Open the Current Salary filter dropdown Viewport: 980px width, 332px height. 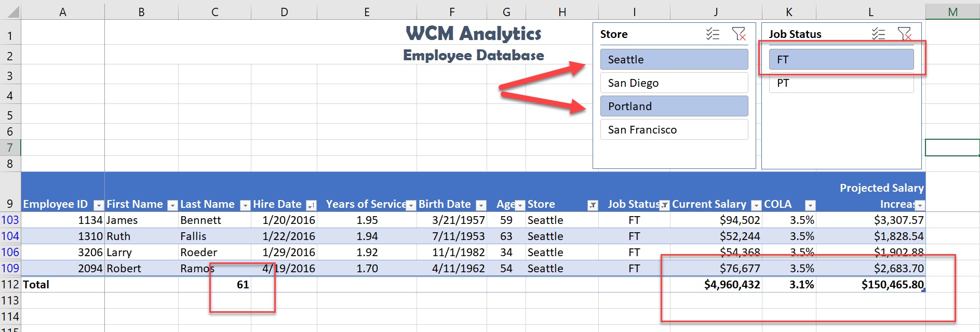point(756,205)
